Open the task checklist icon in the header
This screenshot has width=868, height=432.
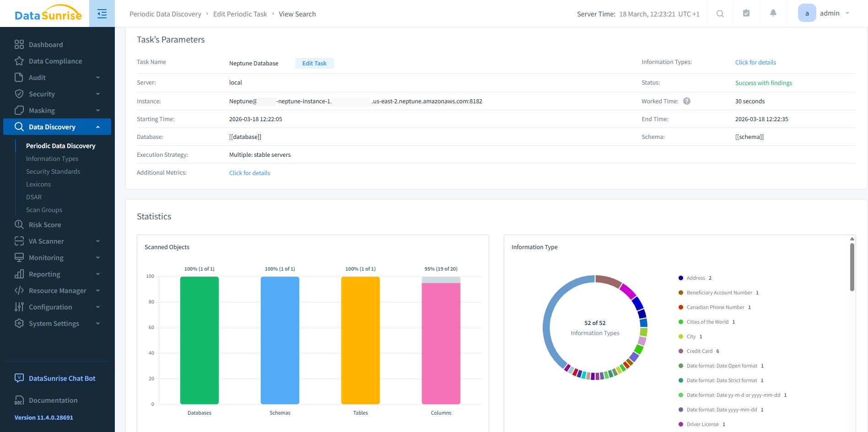point(746,13)
